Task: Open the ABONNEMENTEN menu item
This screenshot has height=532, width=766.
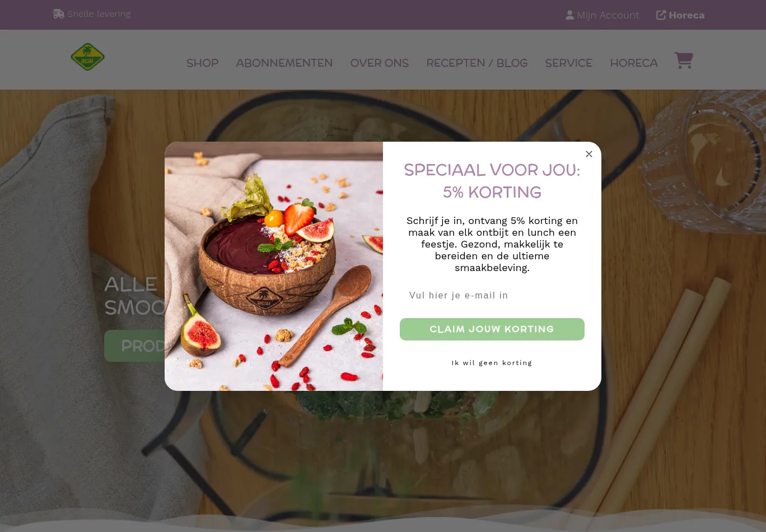Action: click(x=284, y=63)
